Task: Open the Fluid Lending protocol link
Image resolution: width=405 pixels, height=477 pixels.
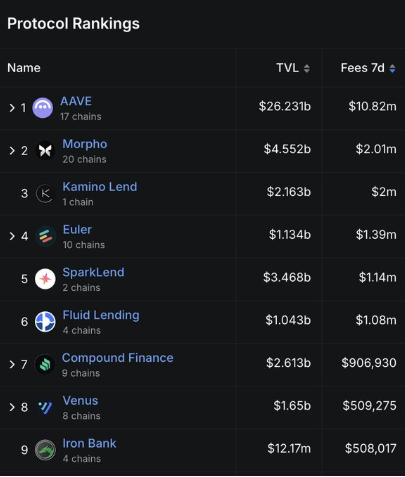Action: [x=101, y=315]
